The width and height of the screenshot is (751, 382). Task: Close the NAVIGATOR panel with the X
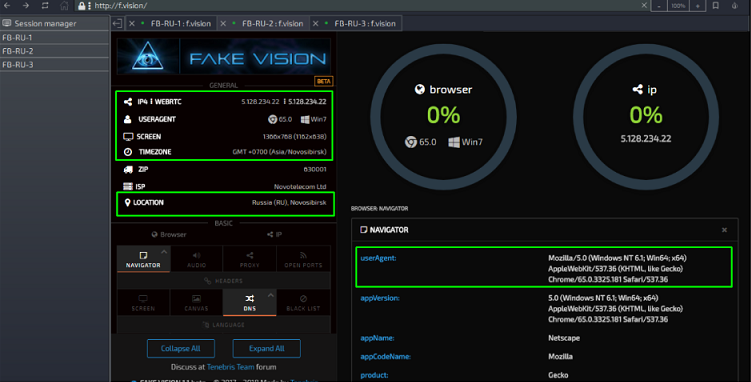(724, 230)
